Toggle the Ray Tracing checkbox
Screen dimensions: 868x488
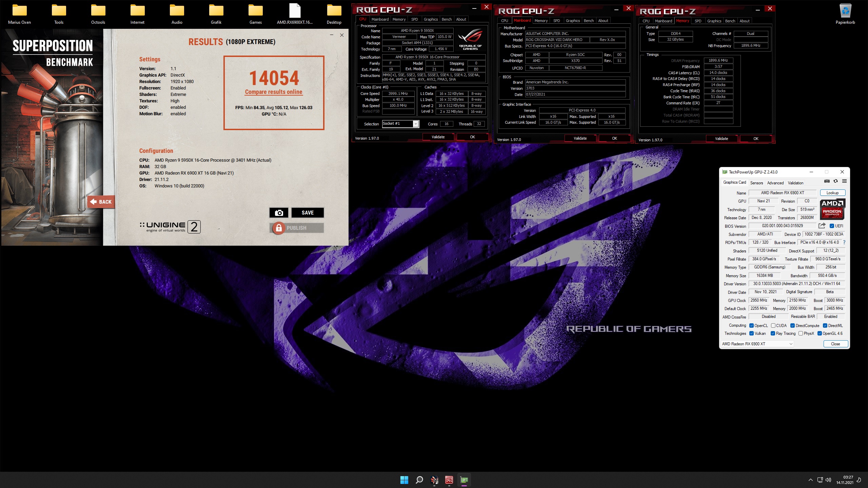[773, 333]
